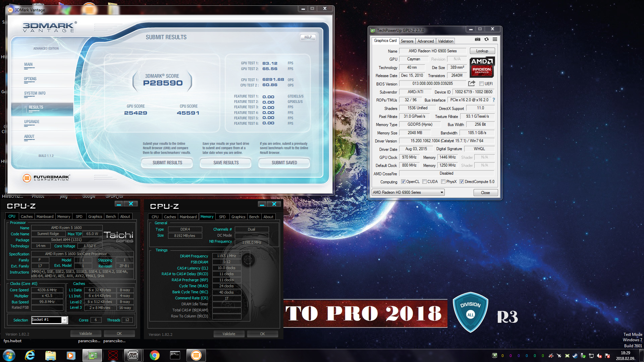Open the Command Prompt taskbar icon
The height and width of the screenshot is (362, 644).
(175, 355)
